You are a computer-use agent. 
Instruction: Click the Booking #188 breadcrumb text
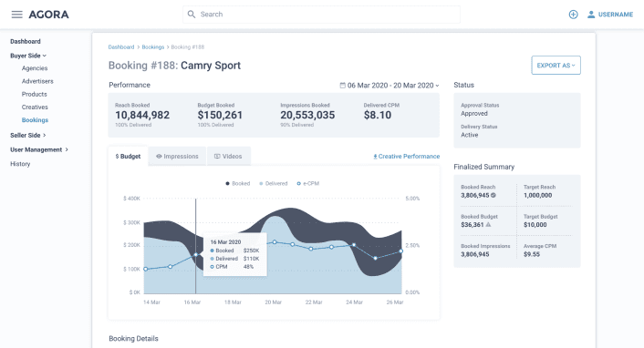[x=188, y=47]
